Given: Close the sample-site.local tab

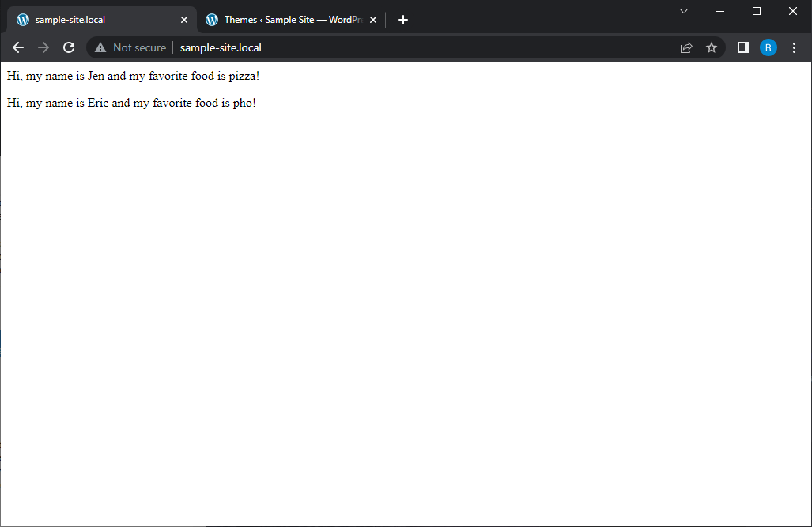Looking at the screenshot, I should tap(184, 20).
